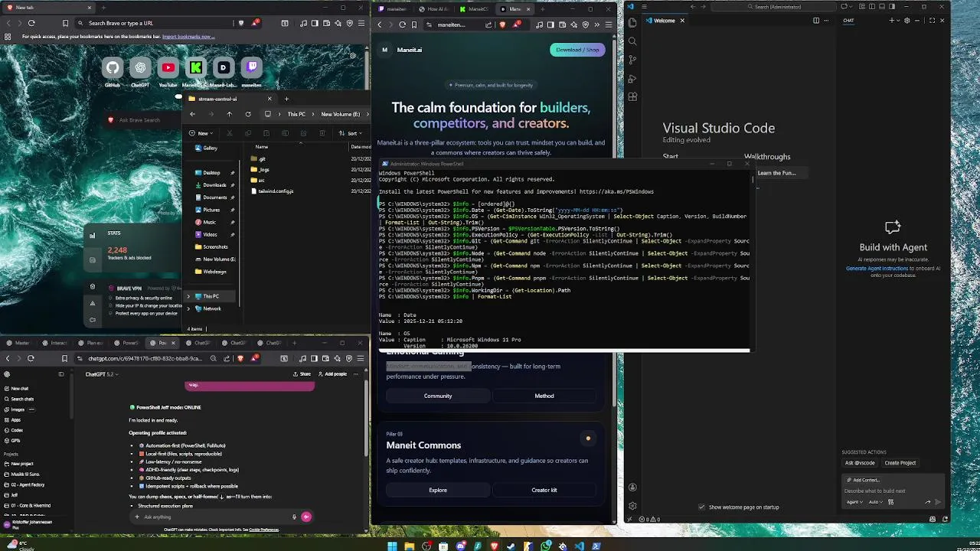
Task: Click Create Project in VS Code chat
Action: pyautogui.click(x=900, y=463)
